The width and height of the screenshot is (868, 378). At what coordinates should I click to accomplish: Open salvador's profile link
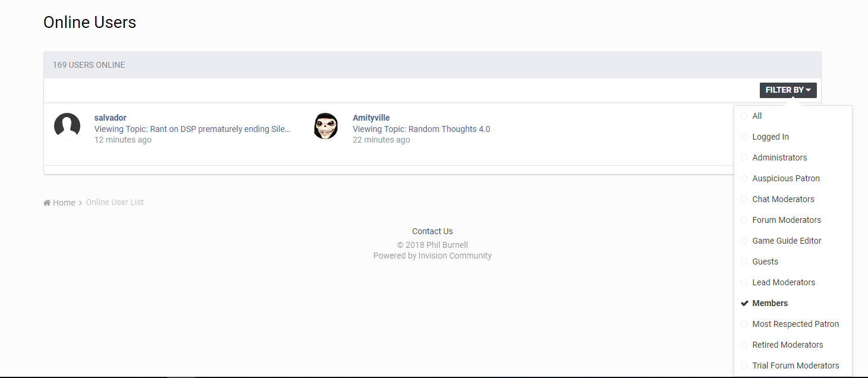[x=110, y=118]
